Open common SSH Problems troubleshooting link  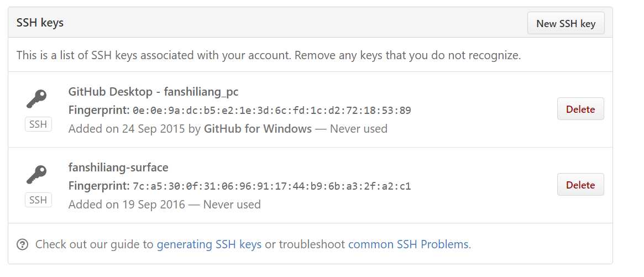click(410, 244)
